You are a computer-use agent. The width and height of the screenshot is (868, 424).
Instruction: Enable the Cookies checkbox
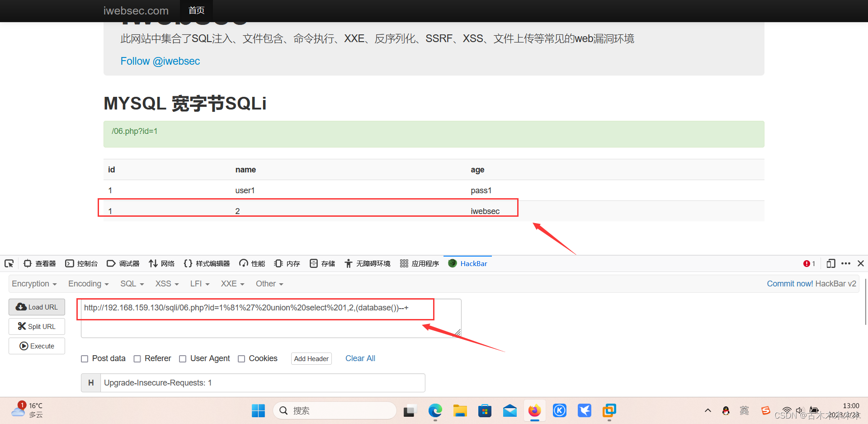point(242,358)
